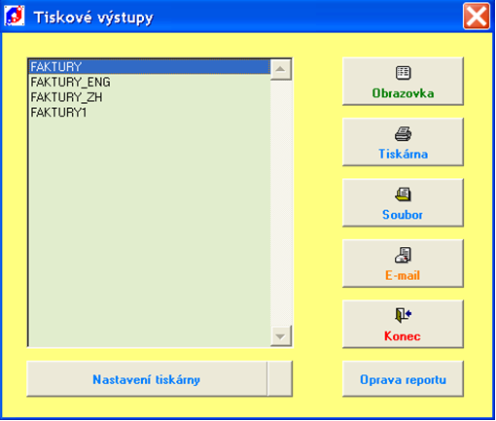Click the list scrollbar up arrow
Viewport: 496px width, 421px height.
[x=281, y=69]
